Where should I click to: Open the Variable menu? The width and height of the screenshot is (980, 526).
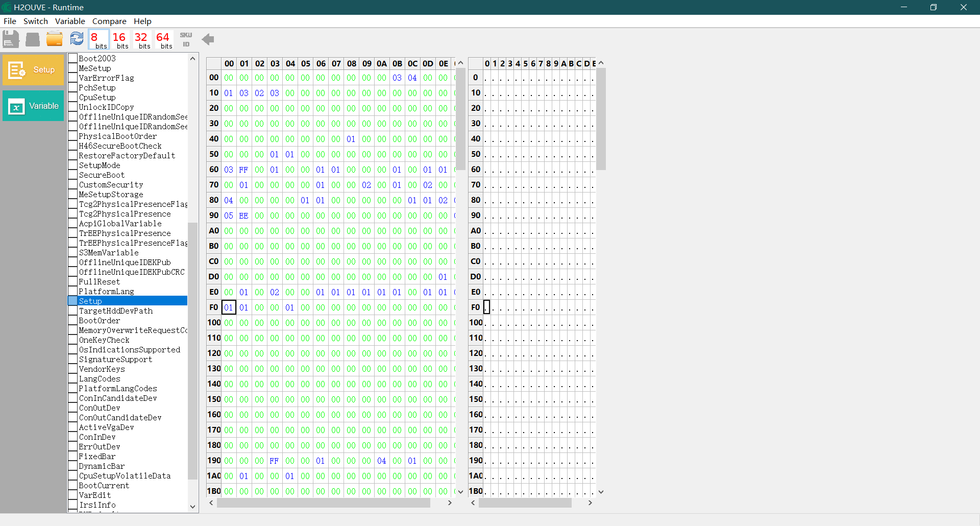click(x=70, y=21)
